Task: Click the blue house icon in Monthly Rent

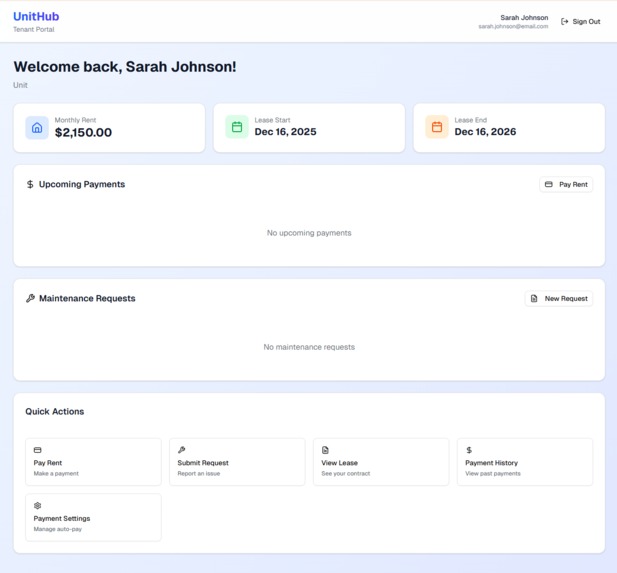Action: point(37,128)
